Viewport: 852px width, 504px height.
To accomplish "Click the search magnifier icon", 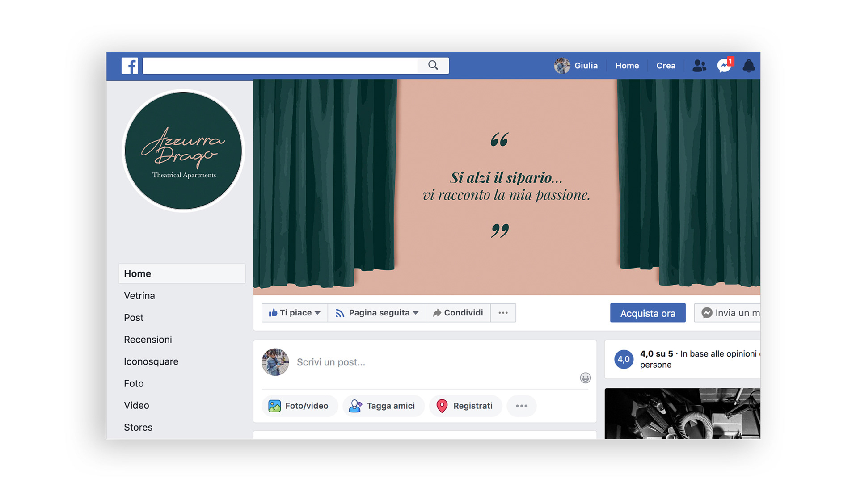I will click(x=433, y=65).
